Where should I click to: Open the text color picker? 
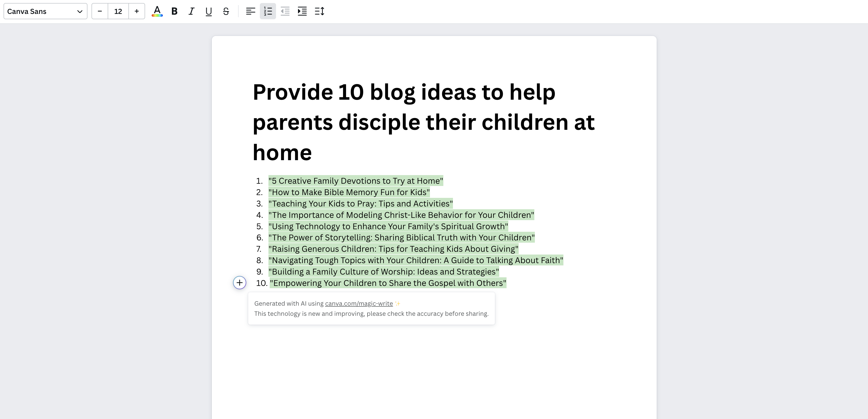coord(157,11)
